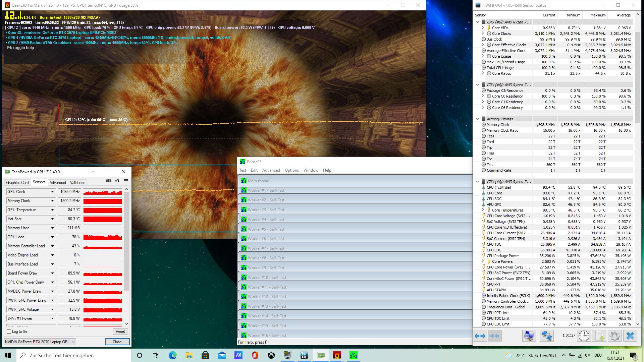
Task: Click HWiNFO logging sheet-with-plus icon
Action: click(599, 336)
